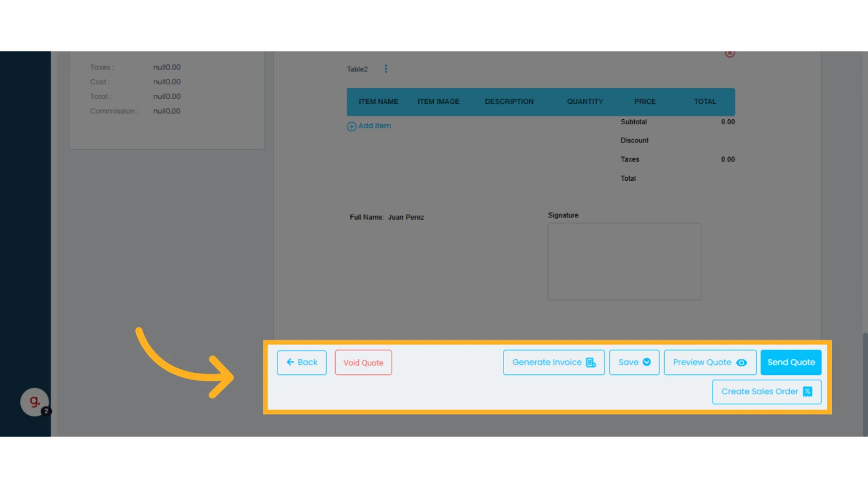Click the Back button
The height and width of the screenshot is (488, 868).
302,363
